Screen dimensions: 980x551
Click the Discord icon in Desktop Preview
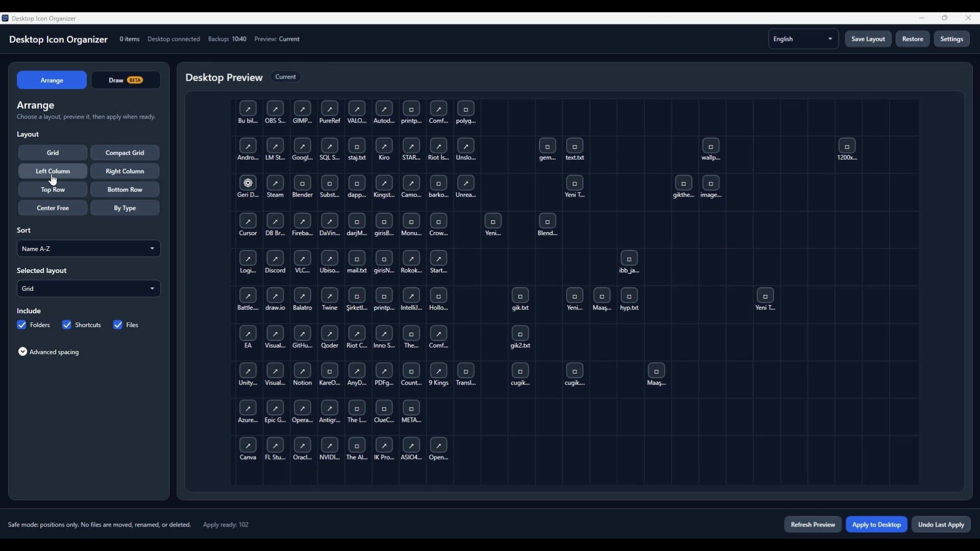pos(276,259)
